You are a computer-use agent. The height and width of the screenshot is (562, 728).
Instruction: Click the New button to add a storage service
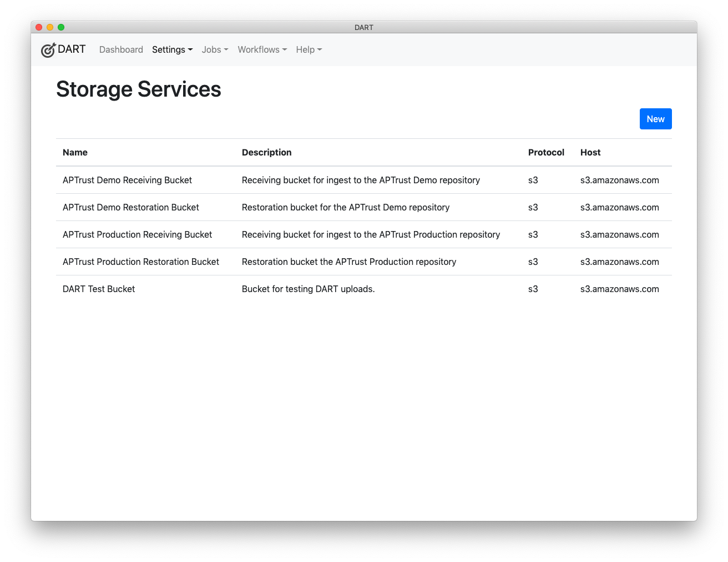655,118
